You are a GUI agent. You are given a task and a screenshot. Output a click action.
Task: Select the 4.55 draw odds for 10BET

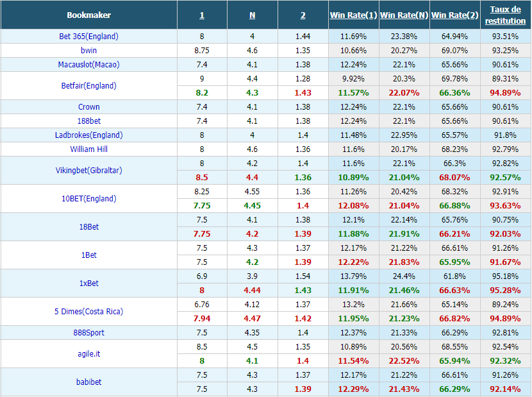pyautogui.click(x=252, y=192)
